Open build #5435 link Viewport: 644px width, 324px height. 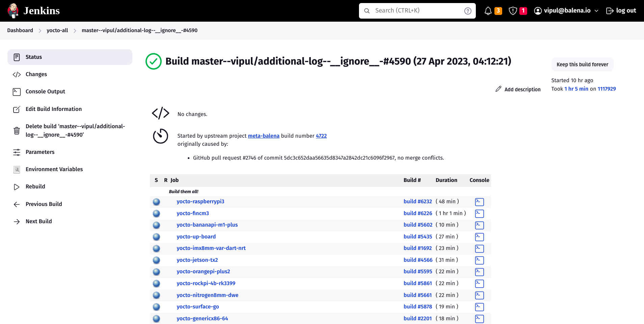[x=418, y=236]
